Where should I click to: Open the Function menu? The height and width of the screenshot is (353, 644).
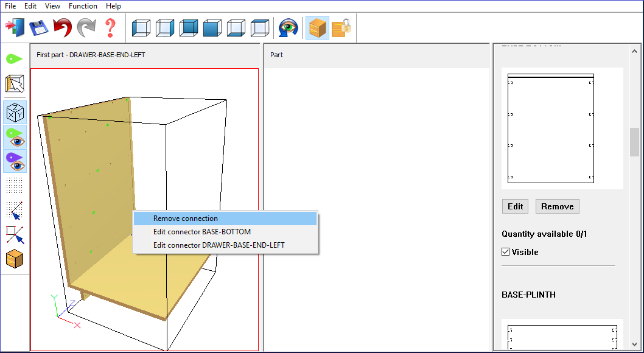tap(83, 5)
